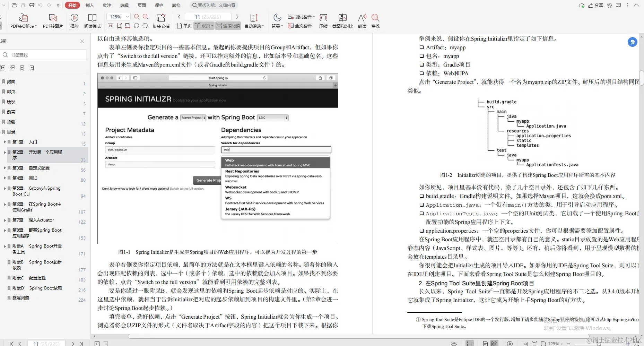Enable eye-protection mode in status bar
The height and width of the screenshot is (346, 644).
pos(454,344)
